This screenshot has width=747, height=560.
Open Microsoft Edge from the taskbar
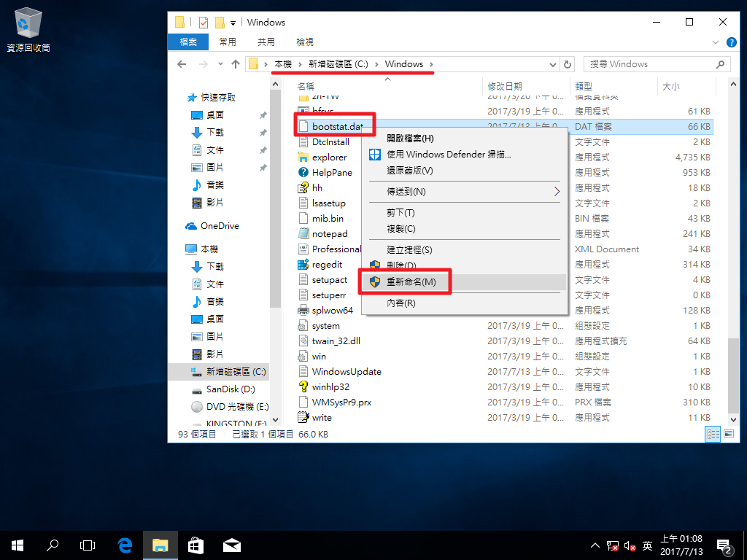pos(125,545)
